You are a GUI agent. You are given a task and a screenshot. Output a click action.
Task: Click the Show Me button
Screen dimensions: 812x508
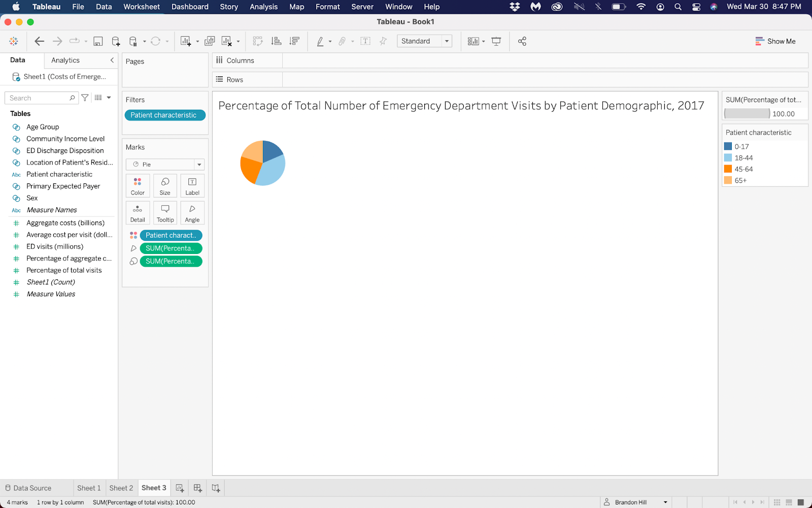coord(775,41)
